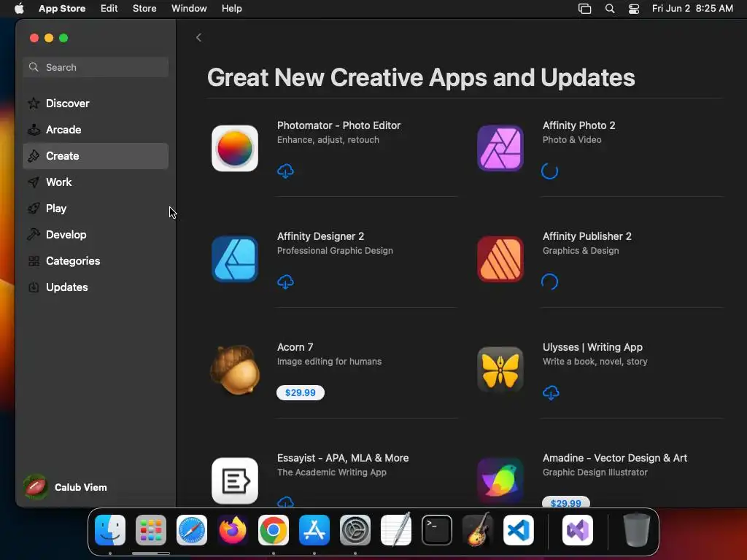This screenshot has width=747, height=560.
Task: Switch to the Play section
Action: click(x=96, y=208)
